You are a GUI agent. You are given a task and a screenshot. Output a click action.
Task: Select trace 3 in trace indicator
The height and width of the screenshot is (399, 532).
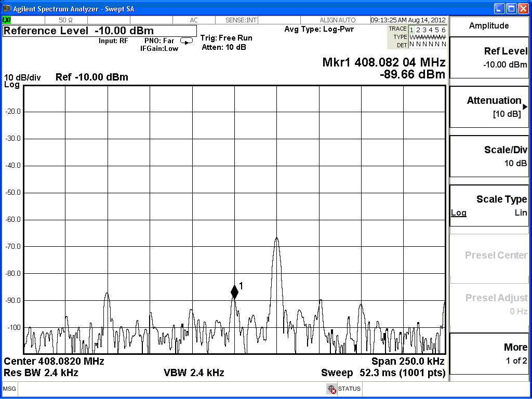(x=424, y=30)
